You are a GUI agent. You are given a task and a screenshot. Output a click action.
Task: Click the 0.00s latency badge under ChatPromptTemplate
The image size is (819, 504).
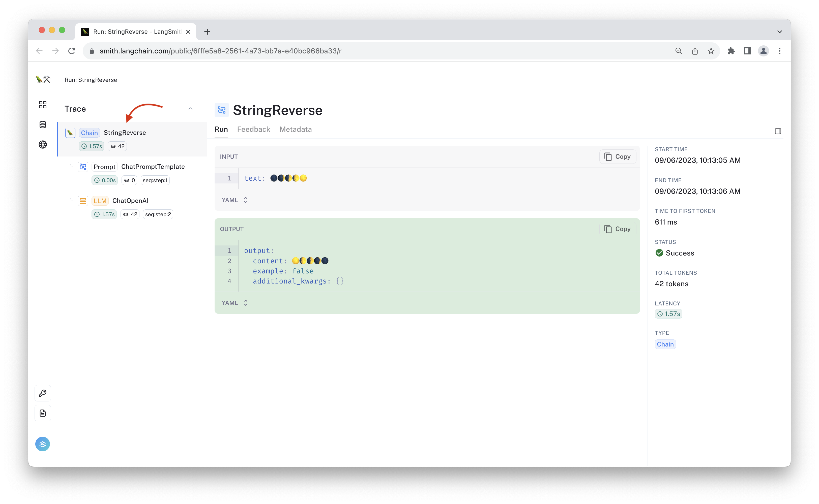click(105, 180)
